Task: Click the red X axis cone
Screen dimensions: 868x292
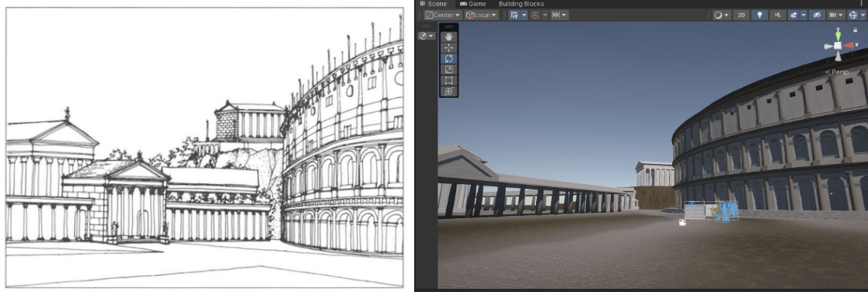Action: tap(849, 46)
